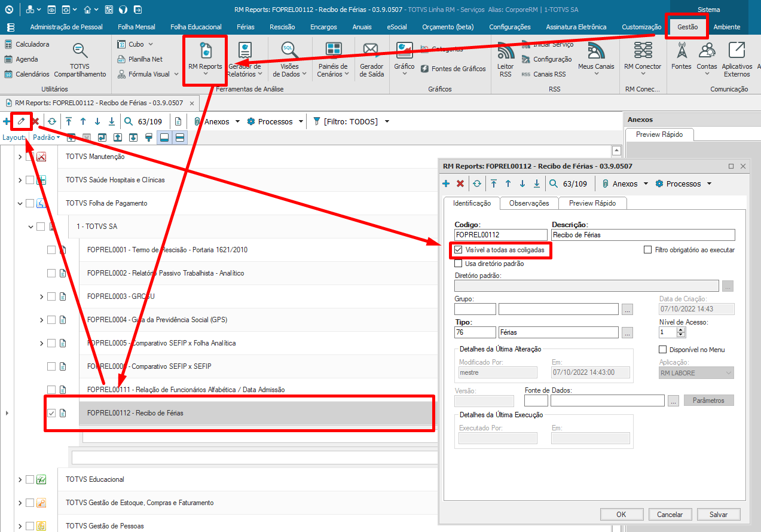Collapse the TOTVS Folha de Pagamento node
Viewport: 761px width, 532px height.
coord(20,203)
